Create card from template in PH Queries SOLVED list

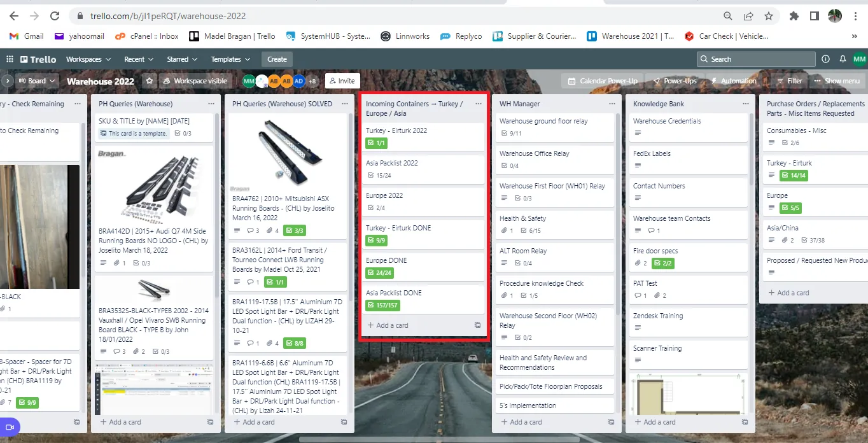pyautogui.click(x=344, y=422)
